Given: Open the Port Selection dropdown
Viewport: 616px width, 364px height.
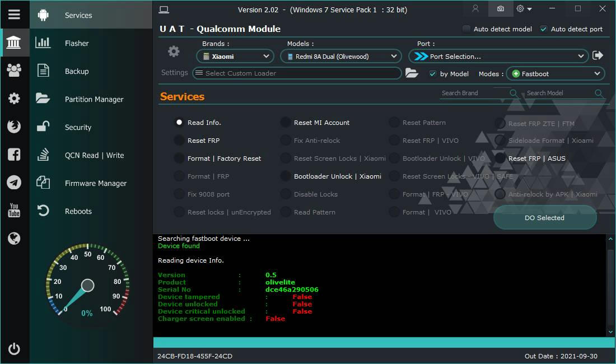Looking at the screenshot, I should point(498,56).
